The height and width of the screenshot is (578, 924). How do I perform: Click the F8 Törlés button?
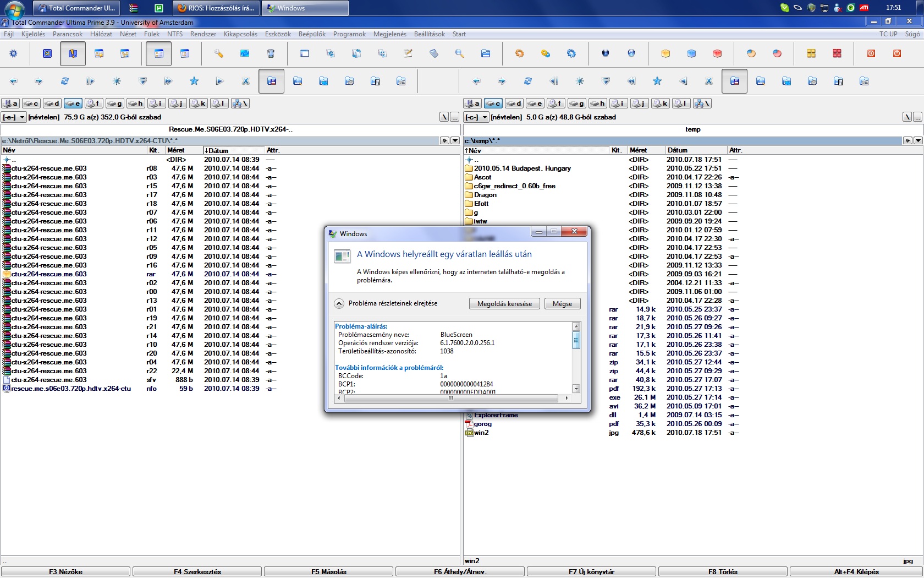point(723,572)
